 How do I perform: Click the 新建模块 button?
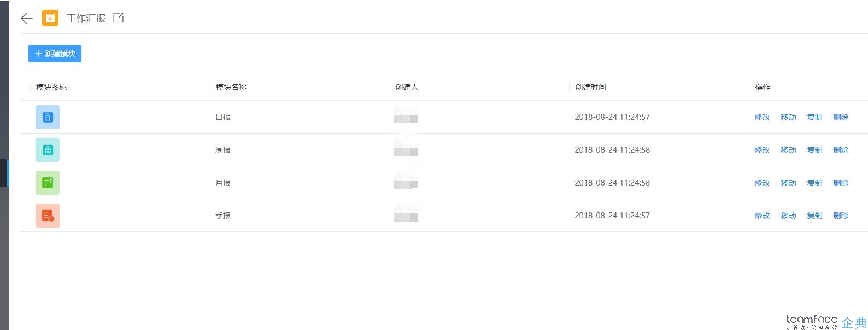[55, 54]
